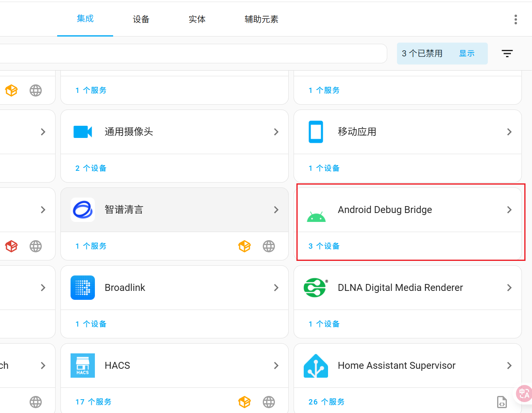Click the 智谱清言 title text
Viewport: 532px width, 413px height.
click(x=124, y=210)
